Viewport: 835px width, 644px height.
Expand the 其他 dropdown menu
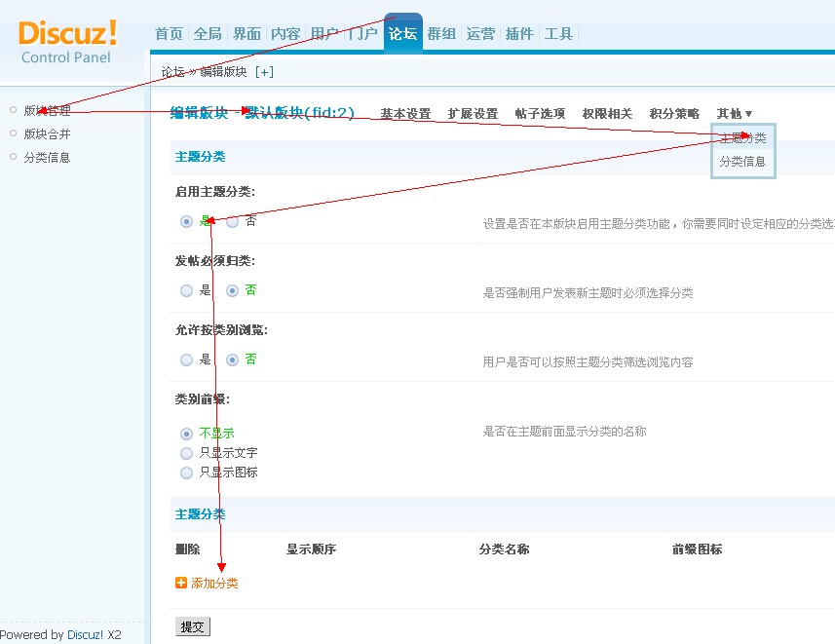click(x=735, y=114)
